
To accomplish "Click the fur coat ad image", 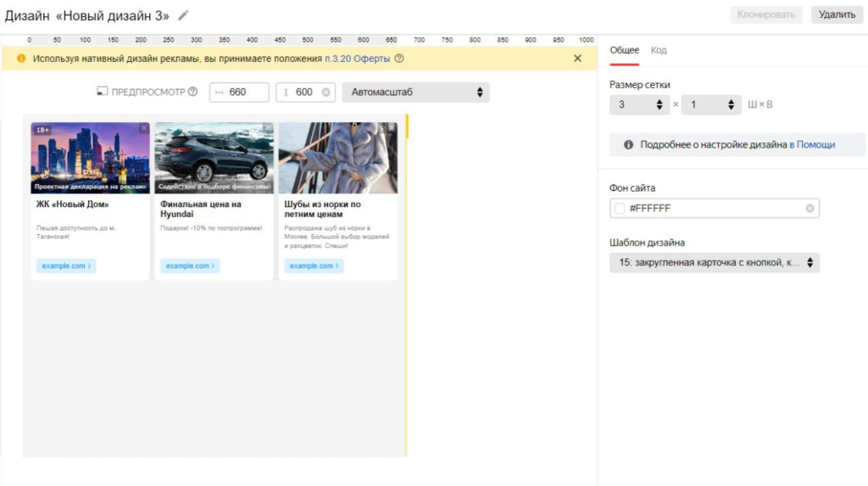I will [x=338, y=158].
